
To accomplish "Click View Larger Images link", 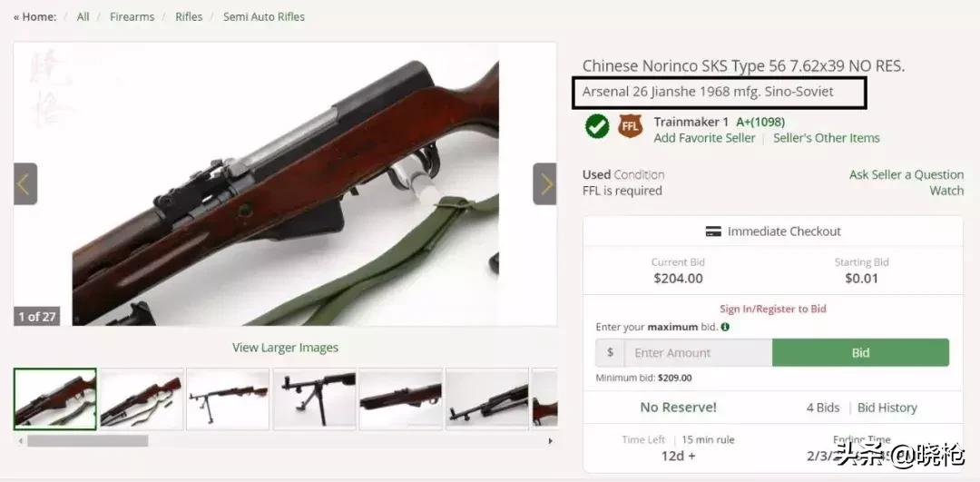I will coord(285,348).
